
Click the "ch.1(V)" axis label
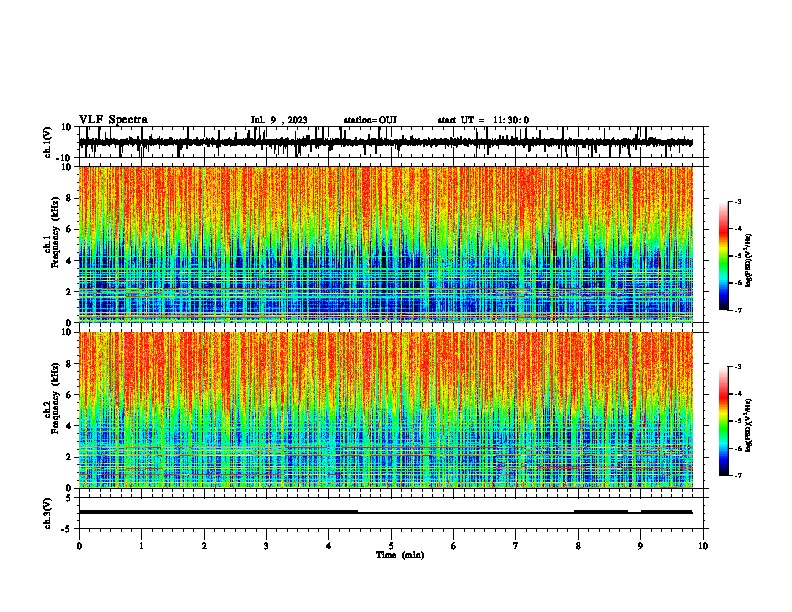click(x=48, y=142)
